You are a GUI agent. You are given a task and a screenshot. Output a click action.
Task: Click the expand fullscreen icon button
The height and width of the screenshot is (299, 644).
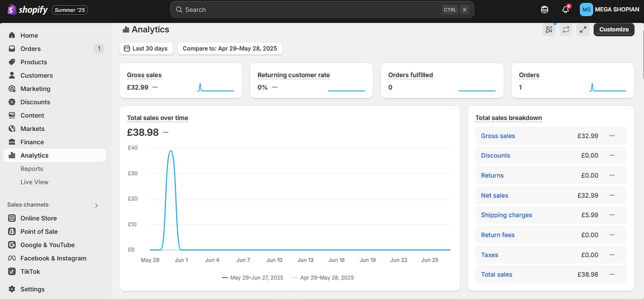[583, 29]
